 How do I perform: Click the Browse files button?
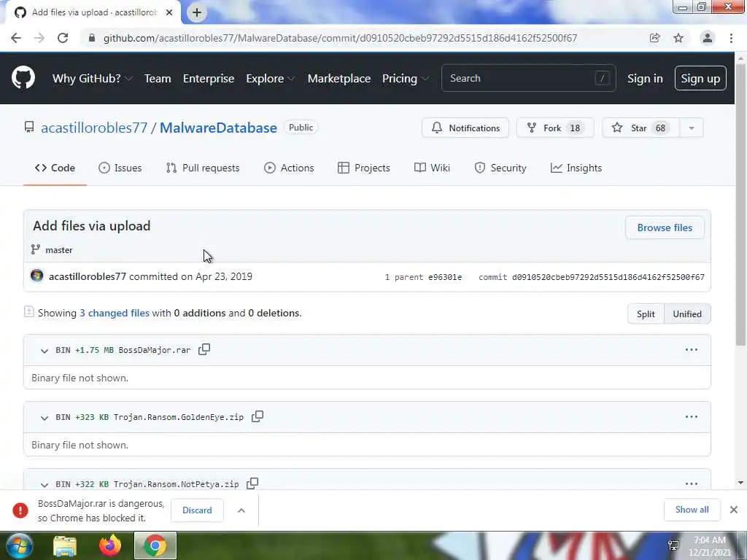[x=665, y=227]
